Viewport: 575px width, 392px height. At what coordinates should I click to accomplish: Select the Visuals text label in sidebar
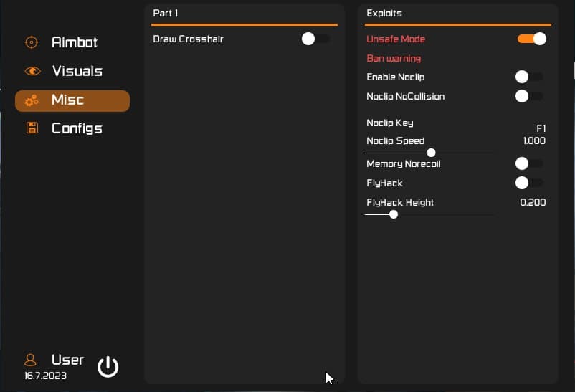77,71
